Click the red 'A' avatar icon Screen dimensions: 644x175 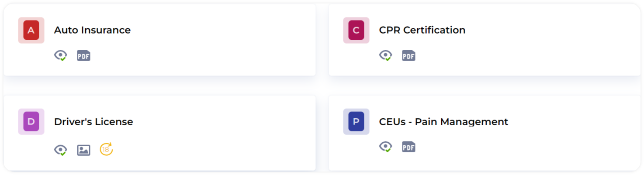point(31,30)
